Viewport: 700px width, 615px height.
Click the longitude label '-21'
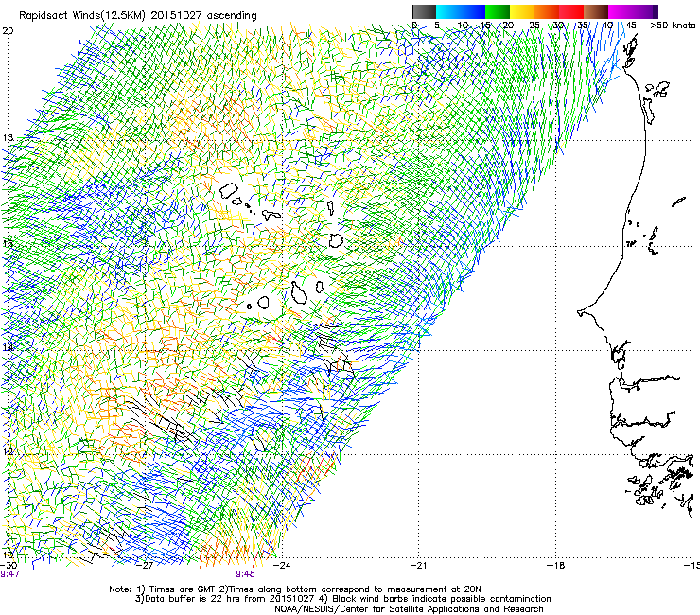pos(419,566)
